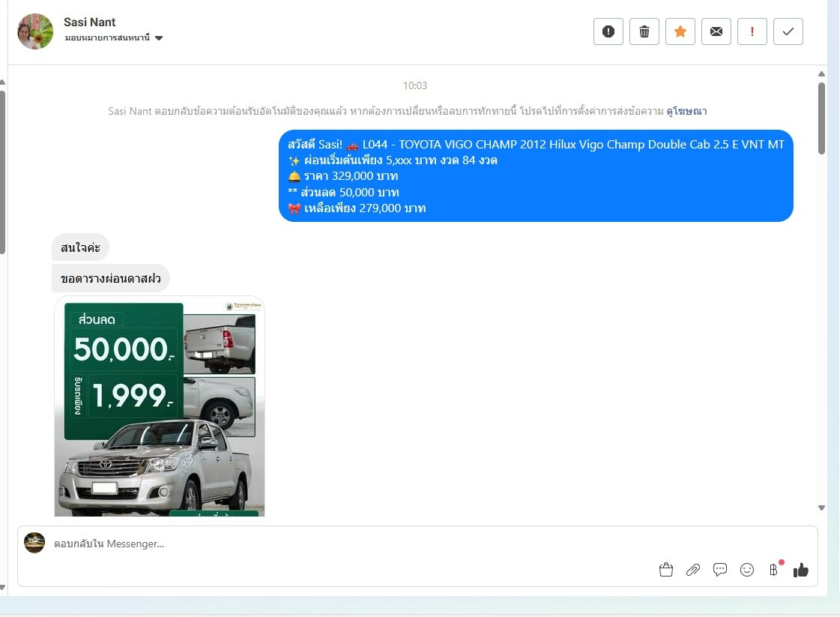The image size is (840, 617).
Task: Follow the ดูโฆษณา link
Action: coord(686,111)
